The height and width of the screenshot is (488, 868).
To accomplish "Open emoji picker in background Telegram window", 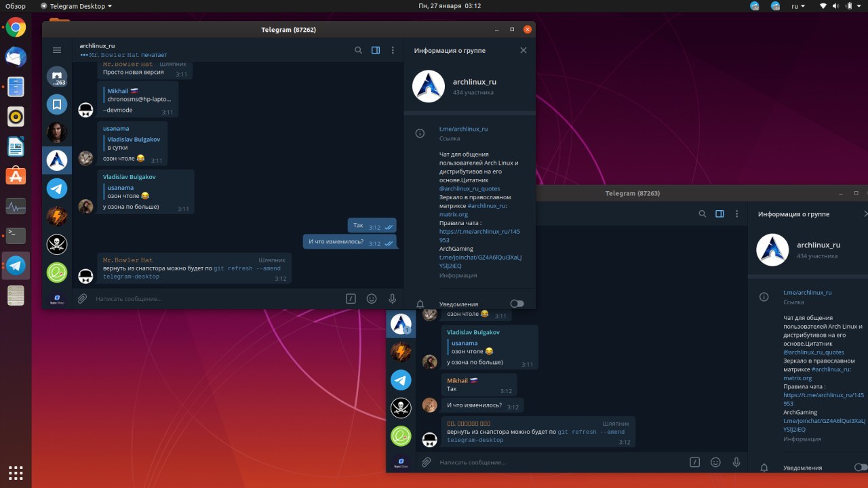I will 715,462.
